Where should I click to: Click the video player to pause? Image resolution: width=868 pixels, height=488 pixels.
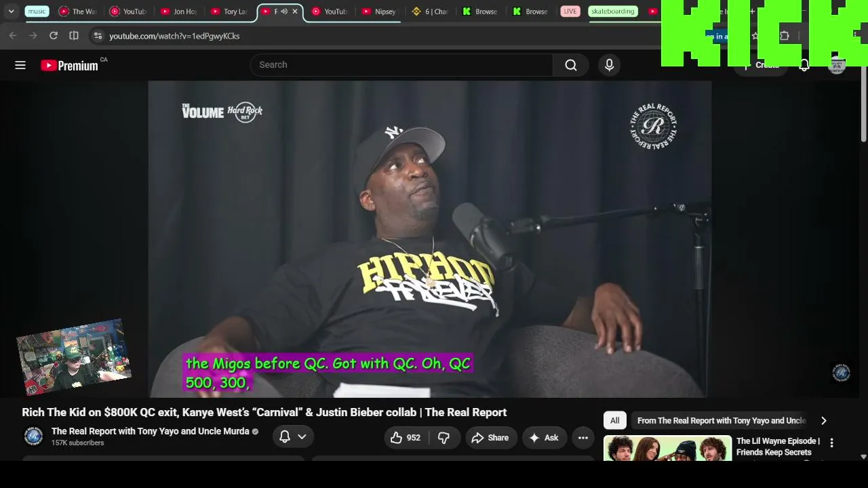(x=430, y=239)
